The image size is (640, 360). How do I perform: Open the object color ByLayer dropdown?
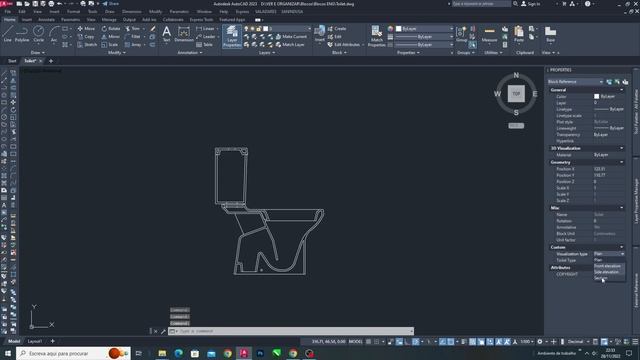tap(424, 29)
